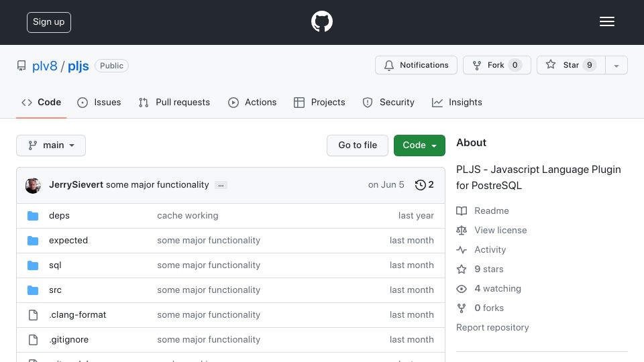Screen dimensions: 644x362
Task: Open latest commit message some major functionality
Action: pyautogui.click(x=157, y=185)
